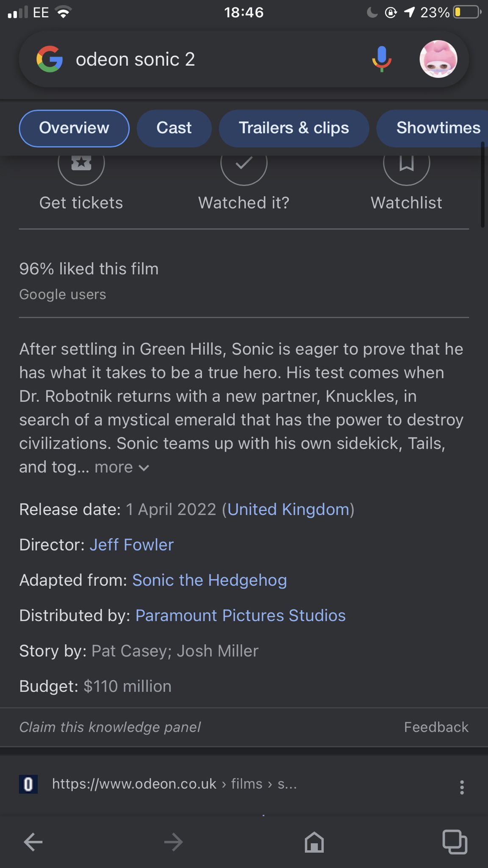Viewport: 488px width, 868px height.
Task: Tap the Get tickets icon
Action: point(81,164)
